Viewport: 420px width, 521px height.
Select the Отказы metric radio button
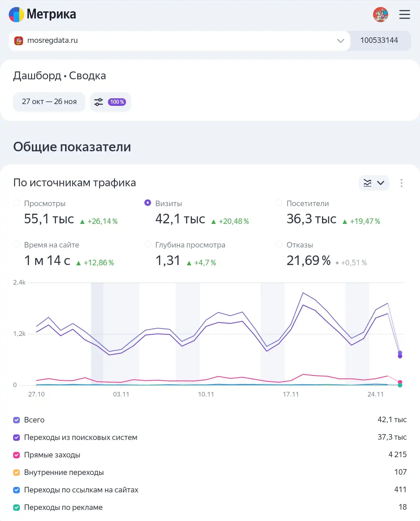point(279,244)
